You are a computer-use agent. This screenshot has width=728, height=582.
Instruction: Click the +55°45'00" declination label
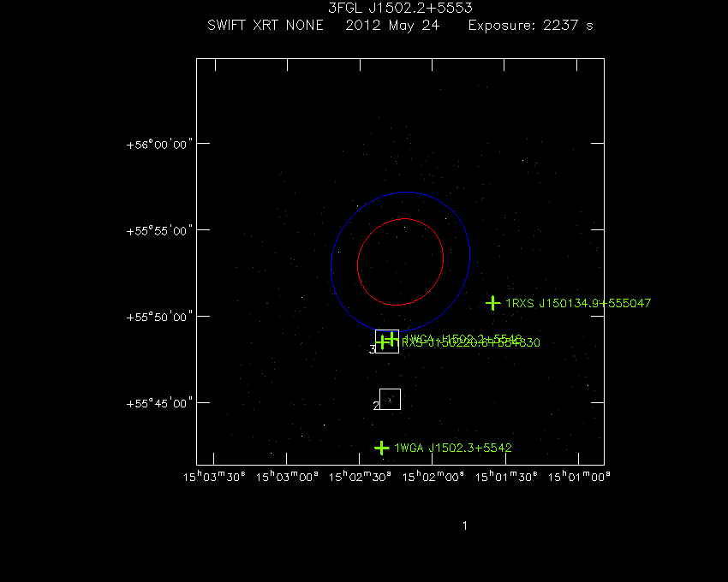point(159,403)
